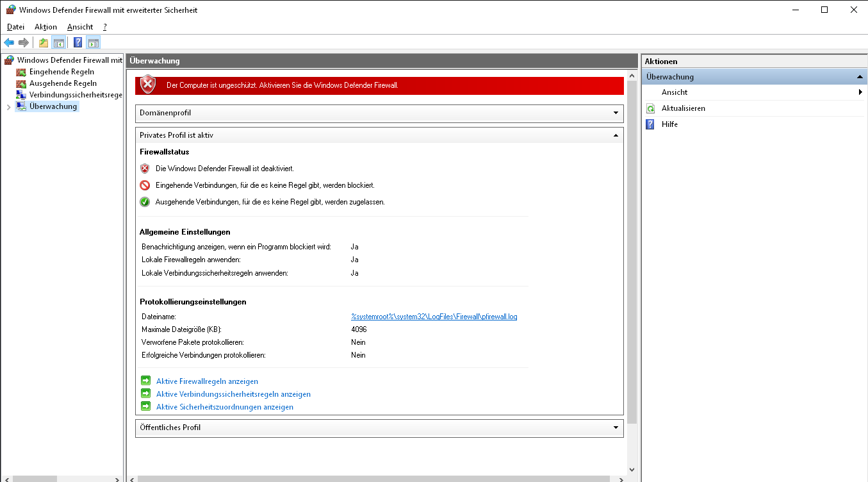Click the Eingehende Regeln icon in the tree
868x482 pixels.
point(21,72)
